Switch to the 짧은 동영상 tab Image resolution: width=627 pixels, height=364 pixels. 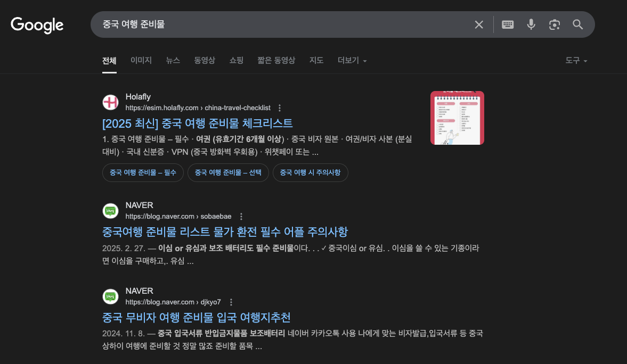(276, 60)
